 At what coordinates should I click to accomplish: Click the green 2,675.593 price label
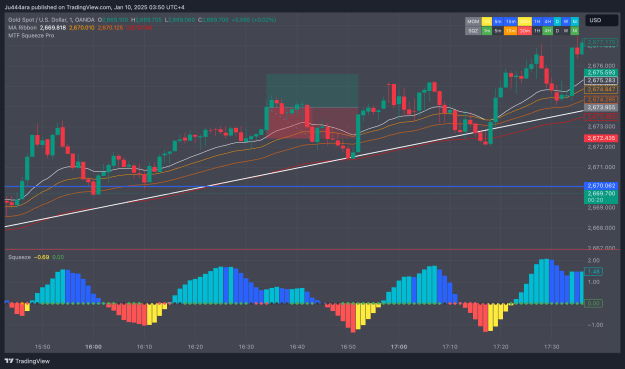point(601,73)
